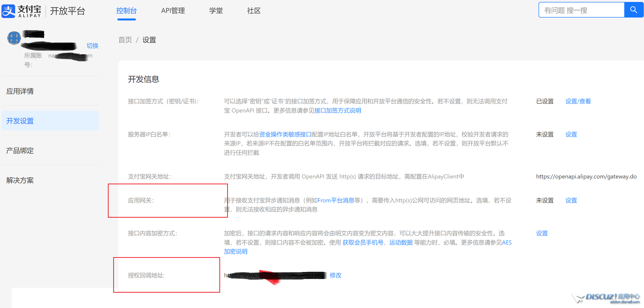
Task: Focus the 有问题 搜一搜 search field
Action: [581, 10]
